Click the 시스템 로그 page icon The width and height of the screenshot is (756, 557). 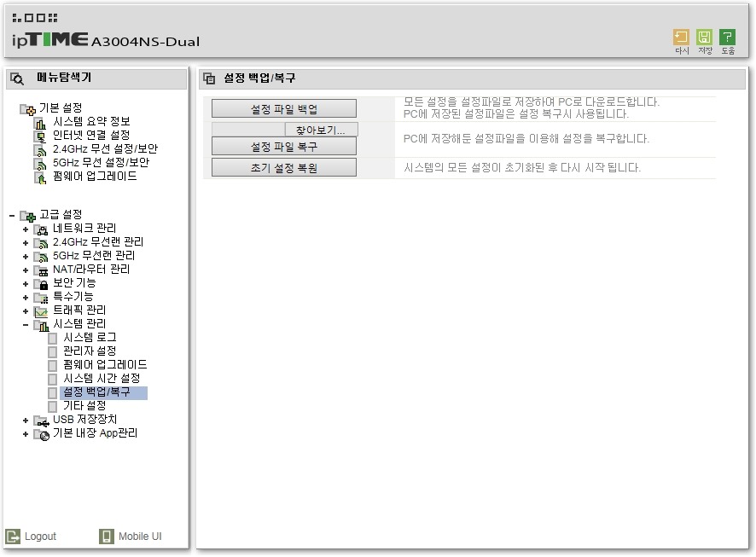click(53, 339)
